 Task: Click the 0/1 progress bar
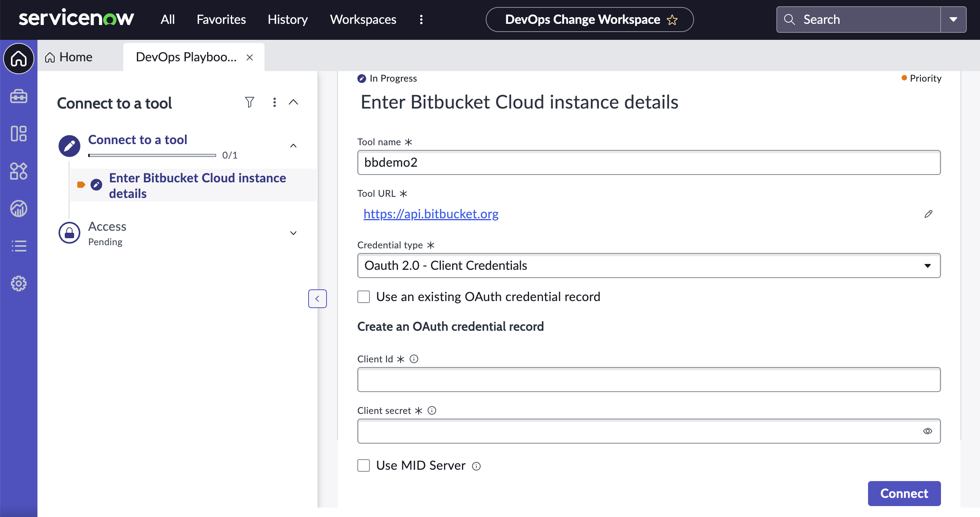pos(152,155)
